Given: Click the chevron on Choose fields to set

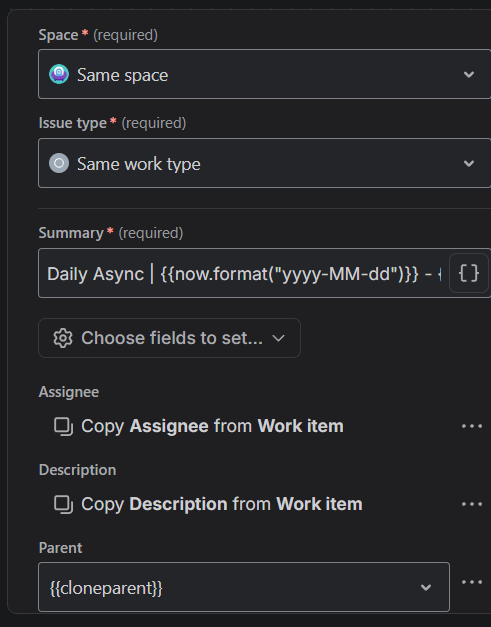Looking at the screenshot, I should 278,338.
